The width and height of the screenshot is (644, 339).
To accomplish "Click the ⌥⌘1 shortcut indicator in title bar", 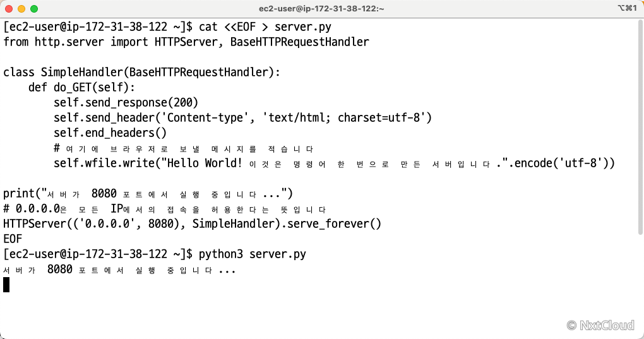I will coord(627,8).
